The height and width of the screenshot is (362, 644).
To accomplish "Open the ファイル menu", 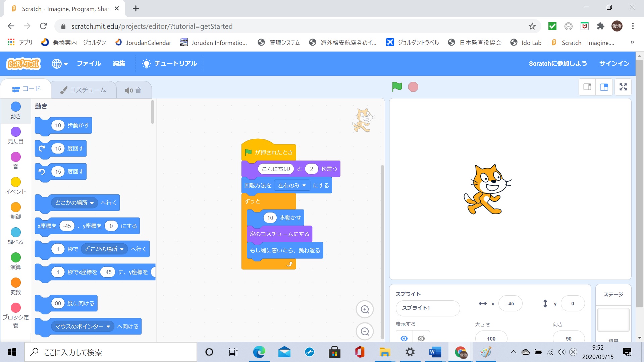I will pos(89,63).
